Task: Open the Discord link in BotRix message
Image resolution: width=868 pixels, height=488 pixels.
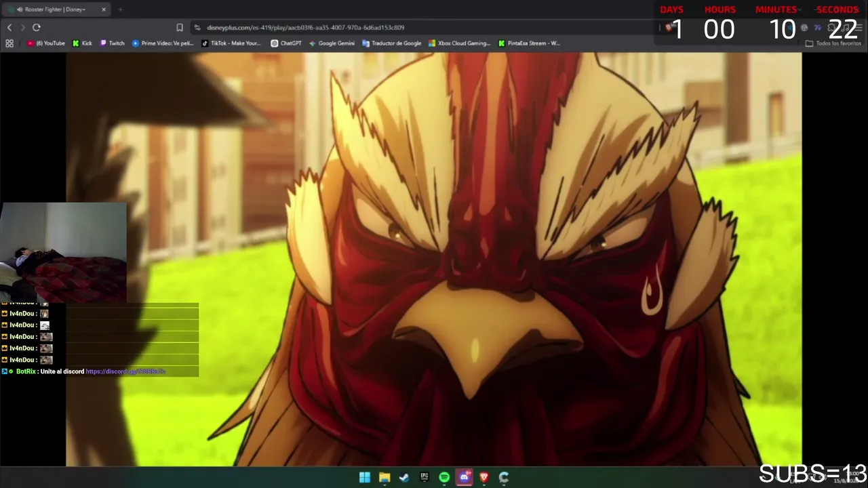Action: click(x=125, y=371)
